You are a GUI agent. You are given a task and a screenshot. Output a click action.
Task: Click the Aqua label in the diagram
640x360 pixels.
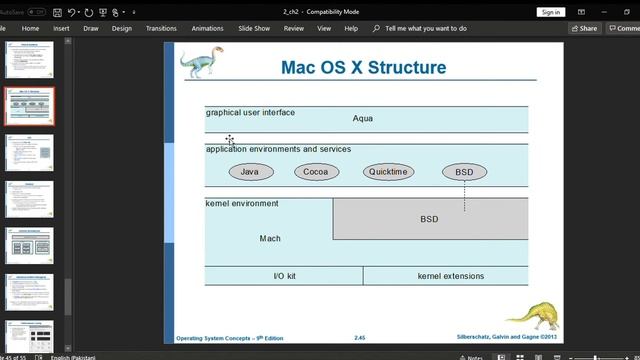click(362, 118)
